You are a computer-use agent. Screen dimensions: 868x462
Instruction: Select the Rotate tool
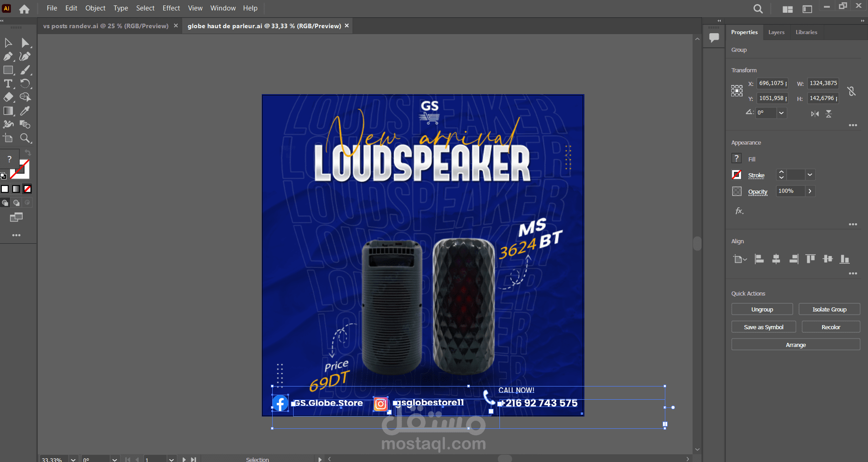[x=25, y=84]
